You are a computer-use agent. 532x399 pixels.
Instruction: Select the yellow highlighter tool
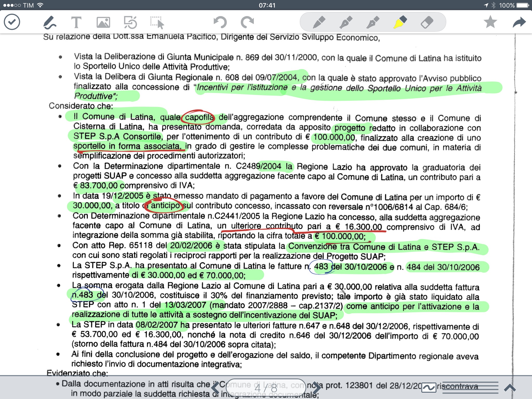pyautogui.click(x=400, y=22)
